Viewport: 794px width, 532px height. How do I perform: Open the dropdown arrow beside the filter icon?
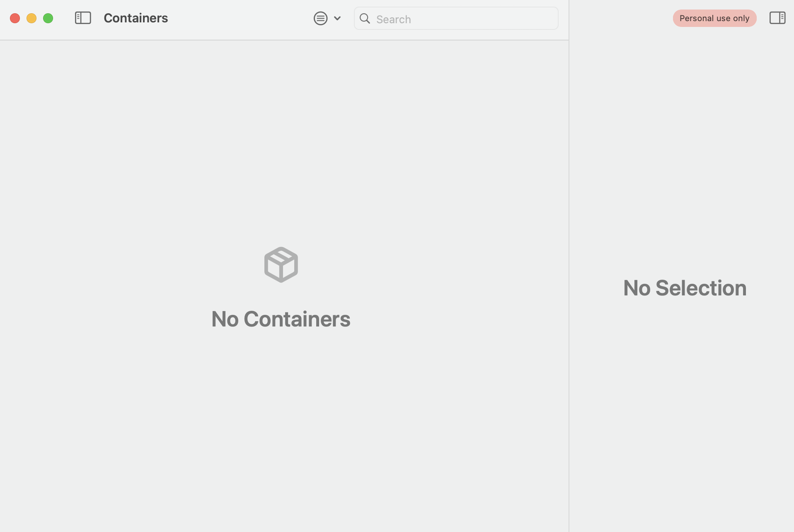[338, 18]
